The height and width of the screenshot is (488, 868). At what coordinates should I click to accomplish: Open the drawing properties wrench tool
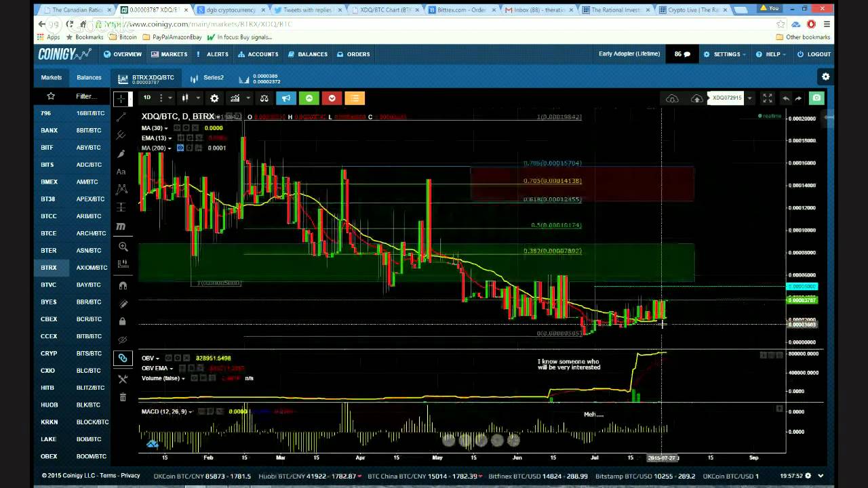[x=123, y=379]
